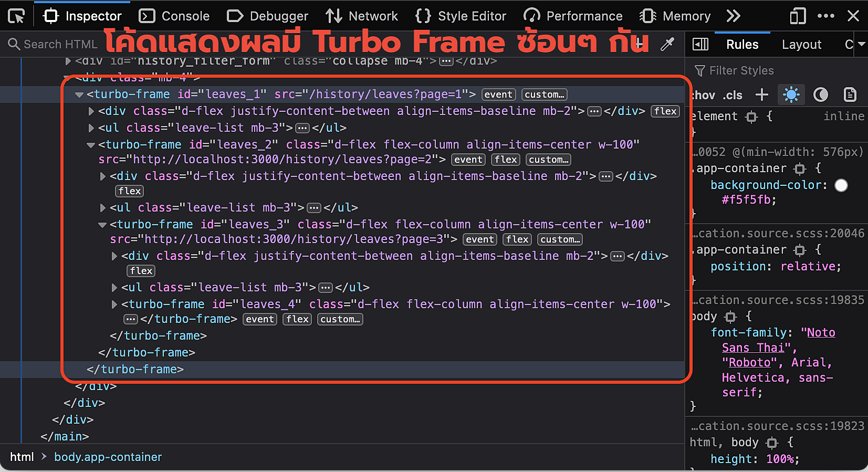
Task: Open the DevTools three-dots options menu
Action: [x=825, y=16]
